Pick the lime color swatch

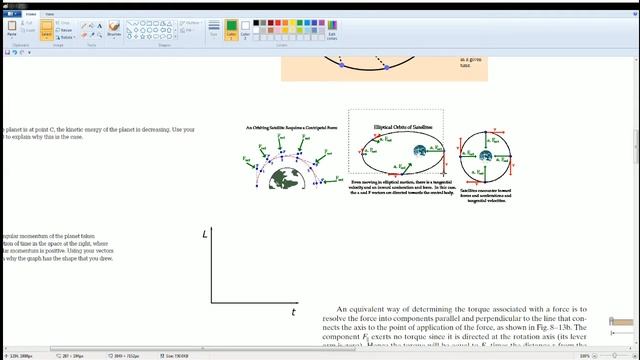click(x=300, y=30)
